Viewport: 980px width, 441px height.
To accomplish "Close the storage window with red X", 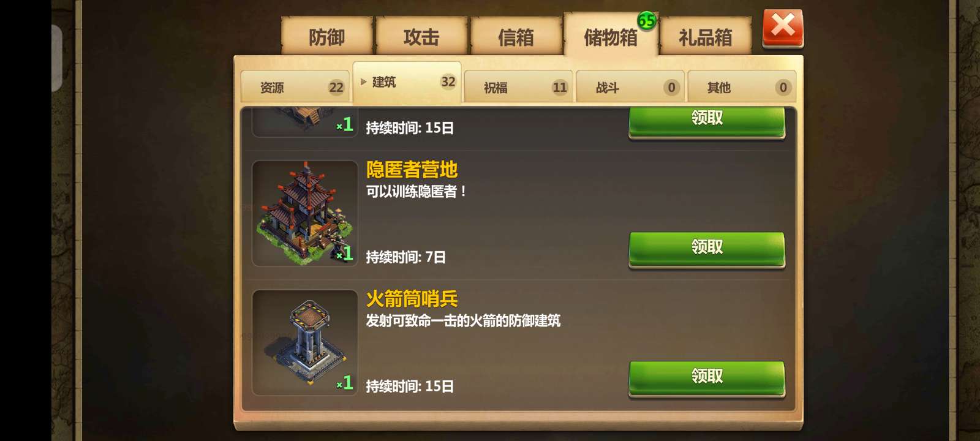I will pos(783,28).
